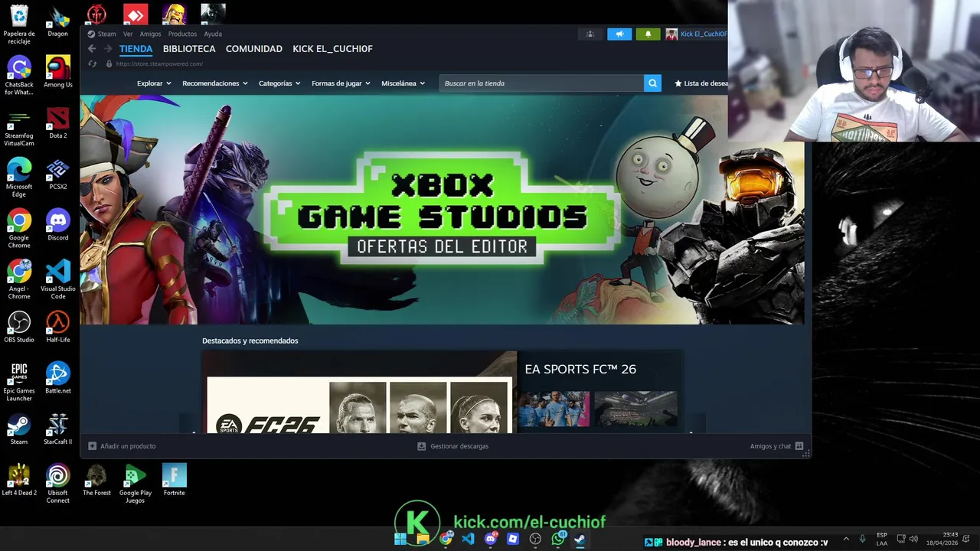Click the store.steampowered.com URL text
Viewport: 980px width, 551px height.
tap(159, 64)
